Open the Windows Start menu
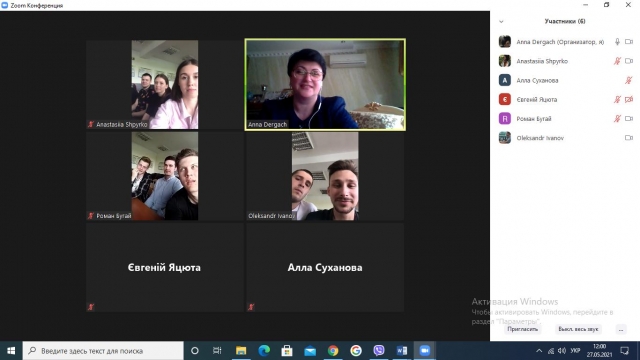The width and height of the screenshot is (640, 360). [11, 351]
